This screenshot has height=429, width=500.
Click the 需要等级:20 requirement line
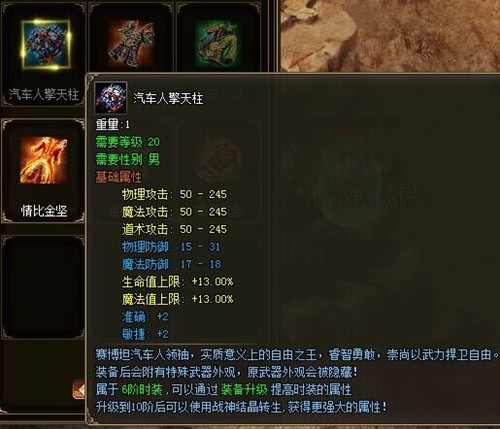[x=128, y=142]
